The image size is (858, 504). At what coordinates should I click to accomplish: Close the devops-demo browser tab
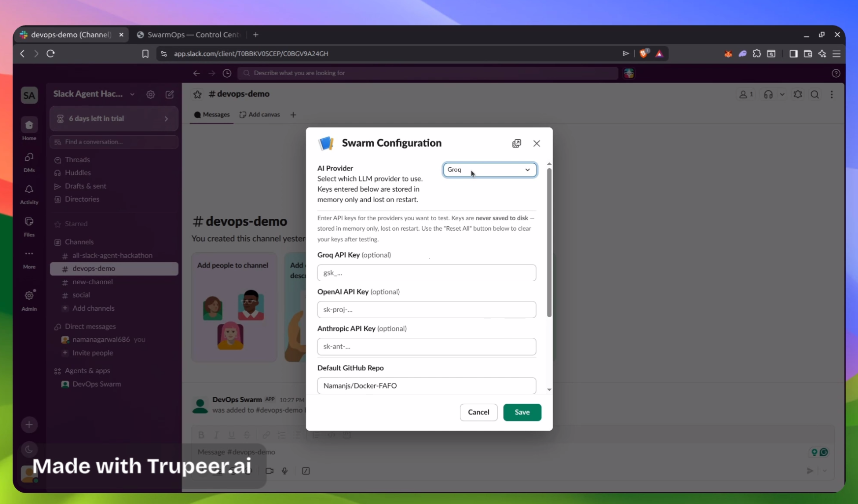coord(121,35)
